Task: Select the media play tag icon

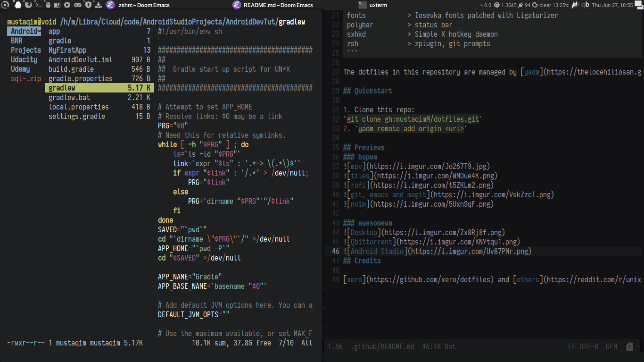Action: point(67,5)
